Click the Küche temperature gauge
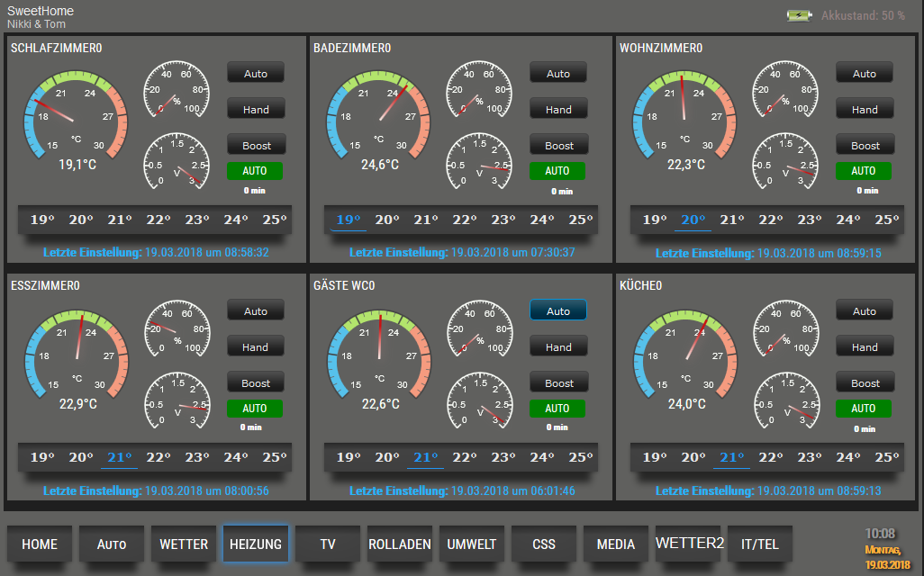The image size is (924, 576). [x=684, y=353]
